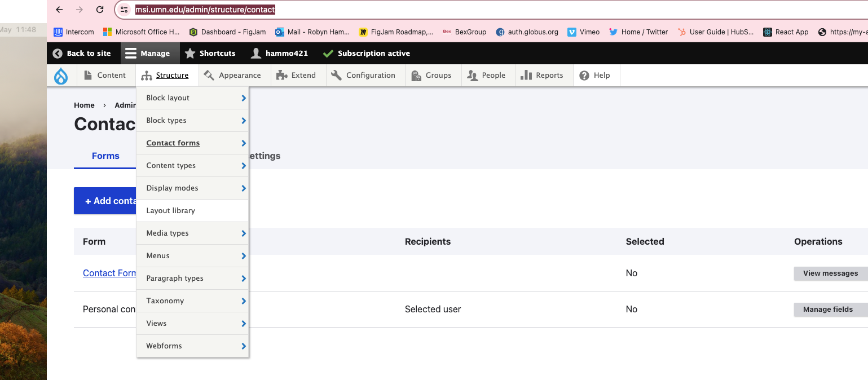Expand the Taxonomy submenu arrow
The height and width of the screenshot is (380, 868).
pos(244,301)
